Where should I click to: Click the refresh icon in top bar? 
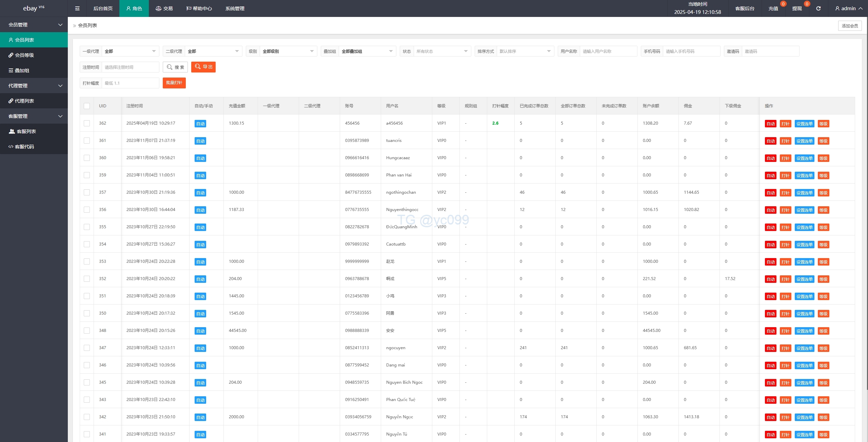click(x=818, y=8)
